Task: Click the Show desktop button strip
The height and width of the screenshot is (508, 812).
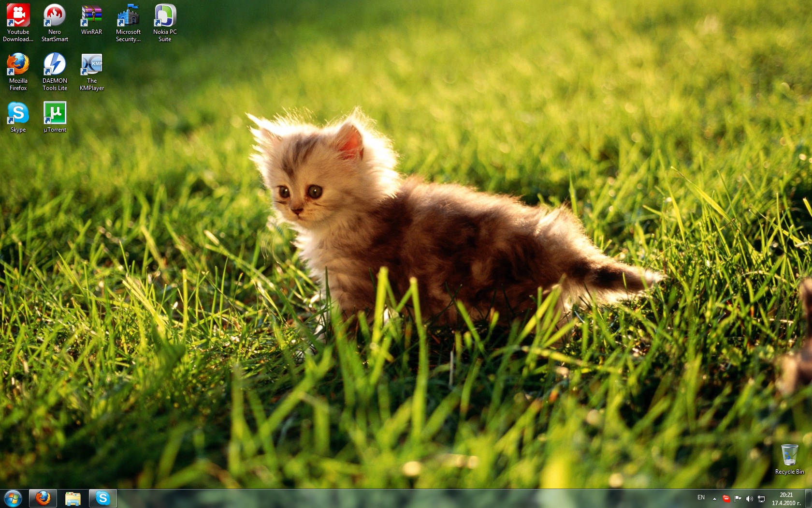Action: tap(809, 499)
